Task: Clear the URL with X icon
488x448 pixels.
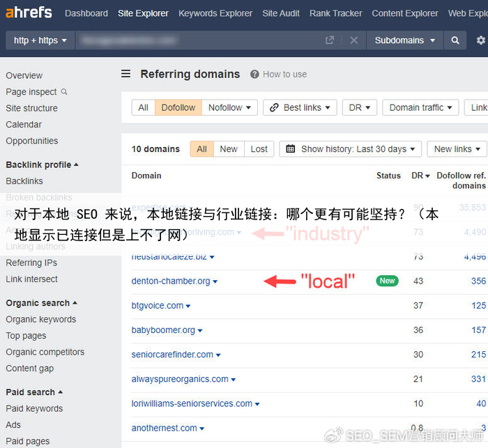Action: (x=353, y=40)
